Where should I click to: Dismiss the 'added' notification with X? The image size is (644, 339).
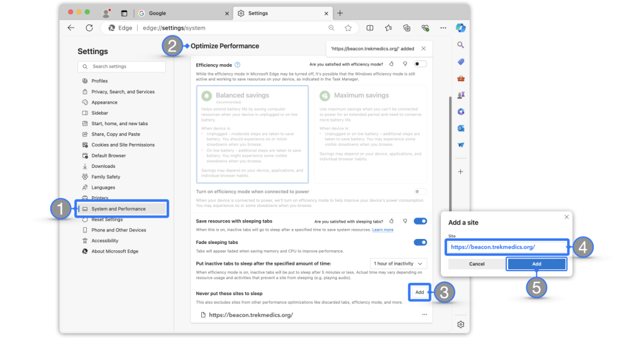point(423,48)
